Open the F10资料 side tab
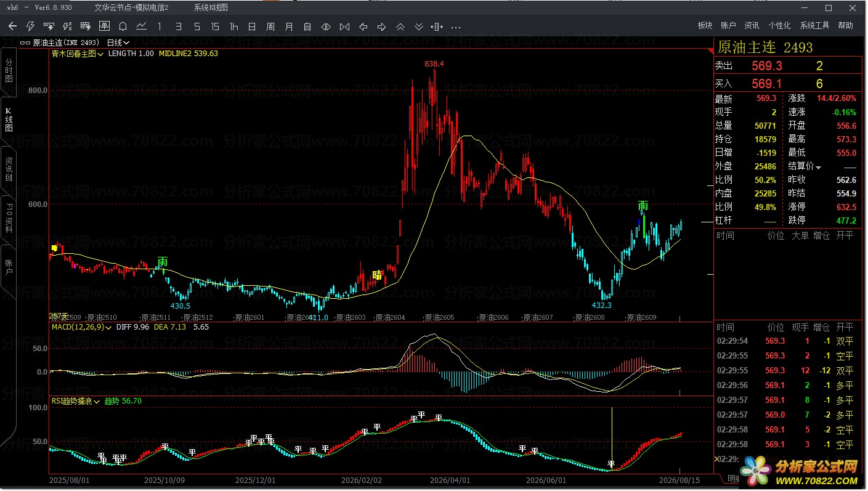 [x=9, y=217]
